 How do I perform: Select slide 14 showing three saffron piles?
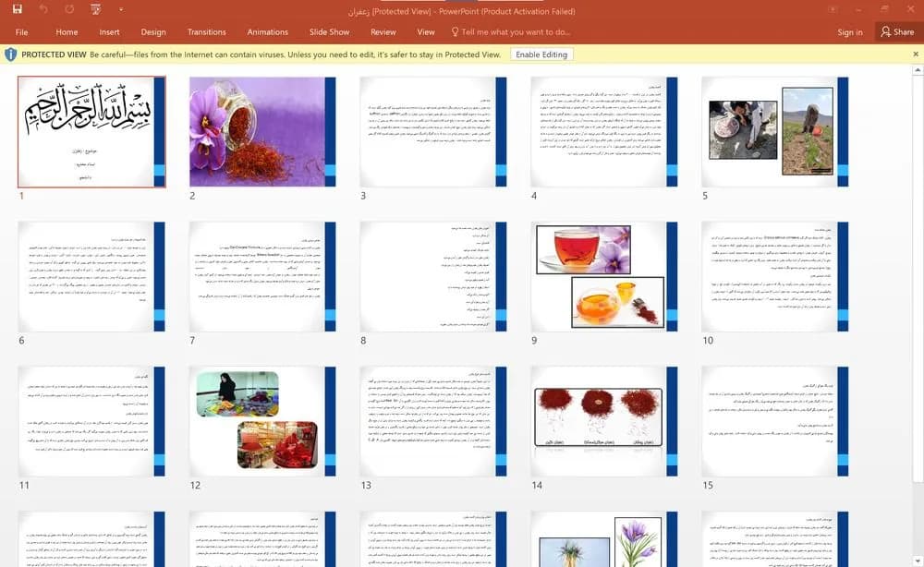click(604, 422)
